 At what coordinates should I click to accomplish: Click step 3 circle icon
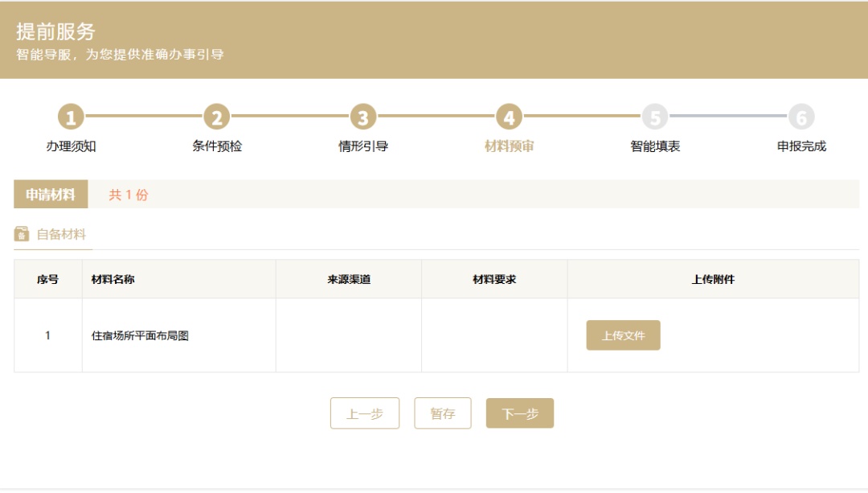[x=362, y=117]
